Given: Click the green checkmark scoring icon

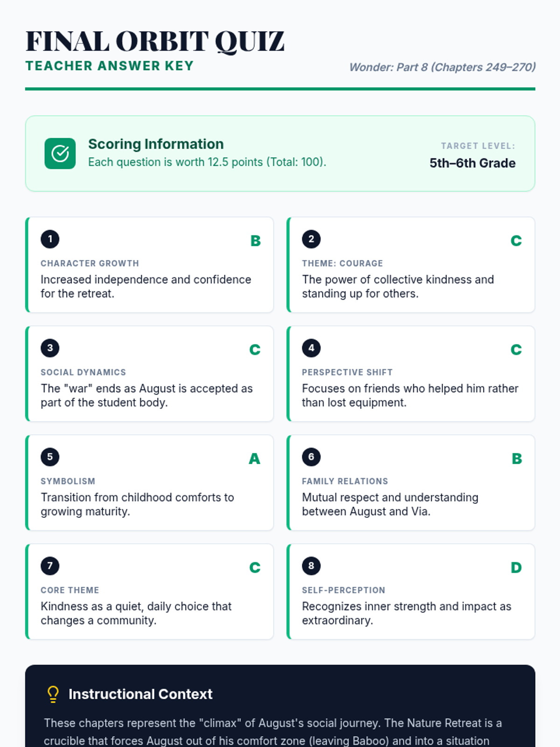Looking at the screenshot, I should pyautogui.click(x=60, y=153).
